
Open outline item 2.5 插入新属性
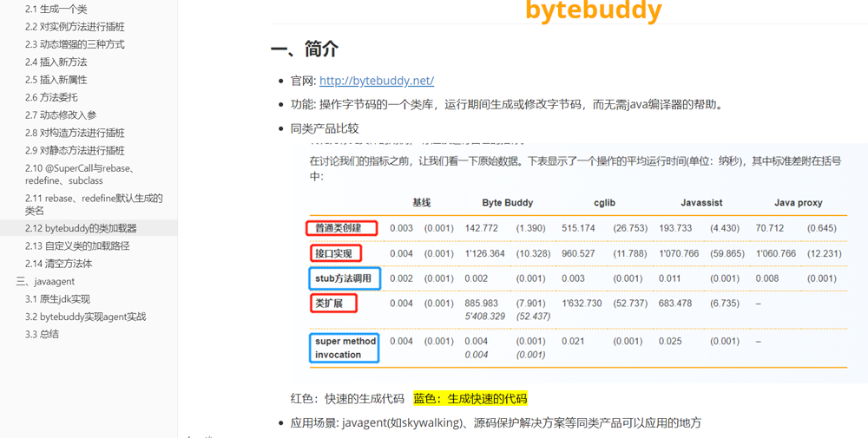click(56, 80)
